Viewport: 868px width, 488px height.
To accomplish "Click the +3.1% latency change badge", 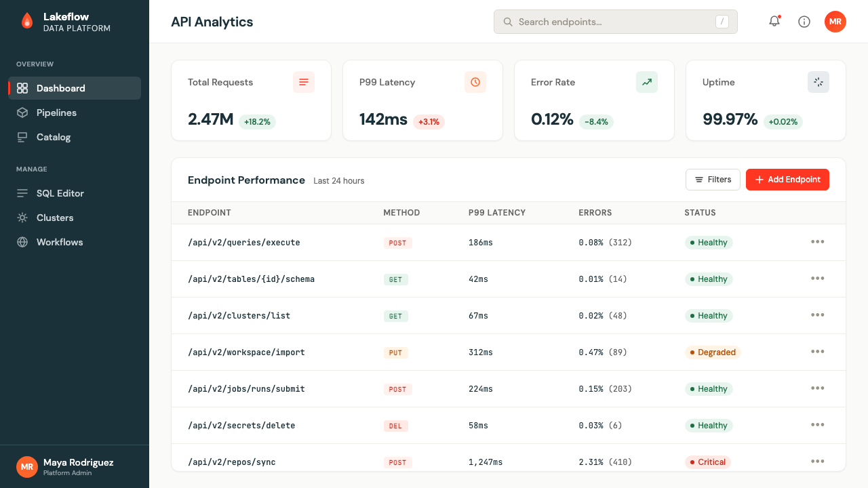I will [429, 122].
